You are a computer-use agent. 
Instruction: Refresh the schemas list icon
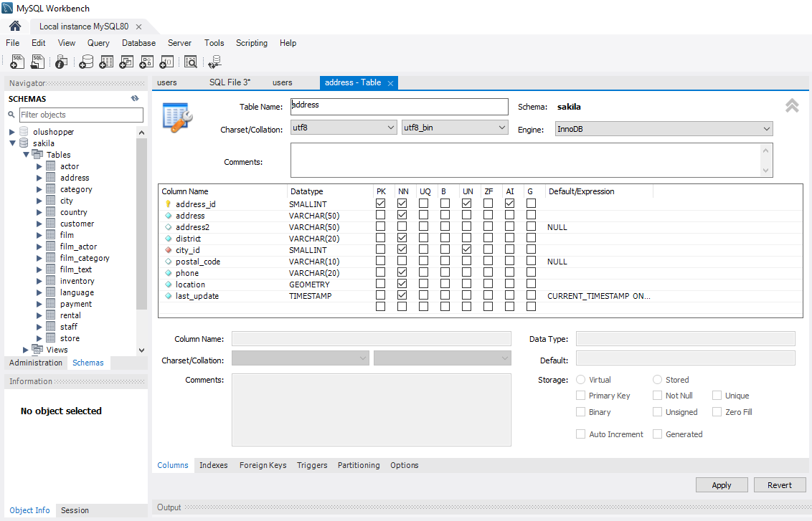(135, 98)
